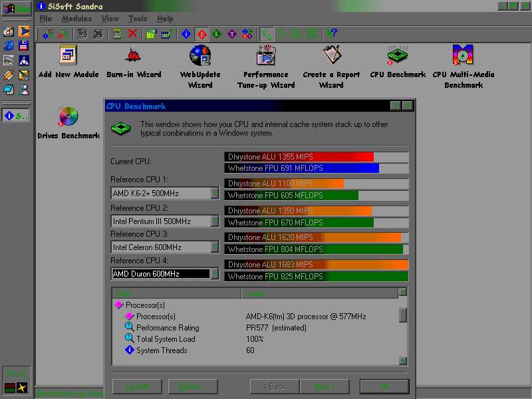The image size is (532, 399).
Task: Click the red diamond with wand toolbar icon
Action: [x=63, y=34]
